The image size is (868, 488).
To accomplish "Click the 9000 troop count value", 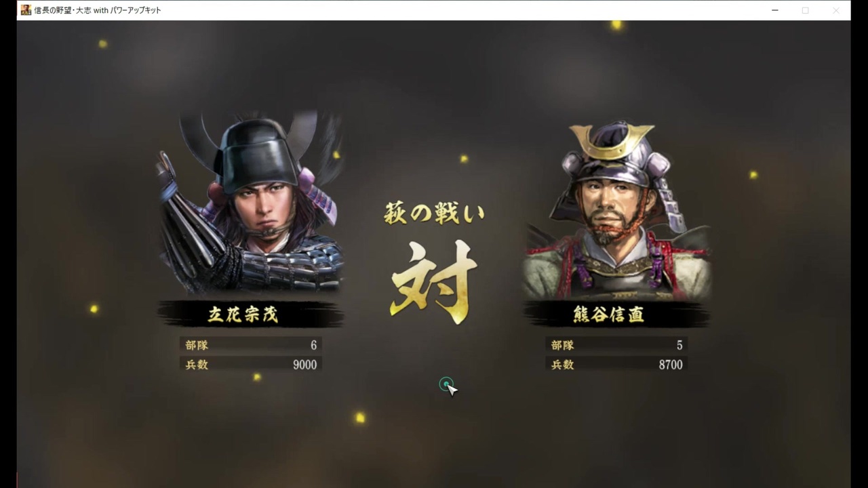I will pos(304,365).
